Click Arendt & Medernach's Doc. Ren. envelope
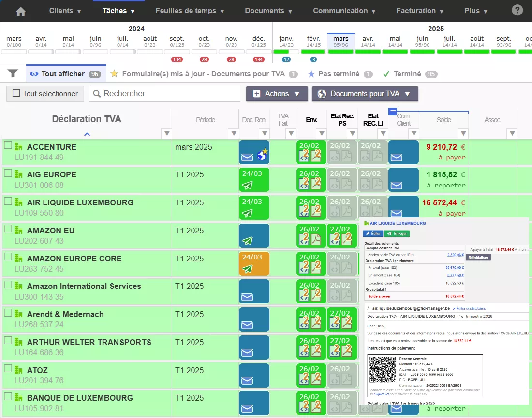The image size is (532, 418). 247,325
